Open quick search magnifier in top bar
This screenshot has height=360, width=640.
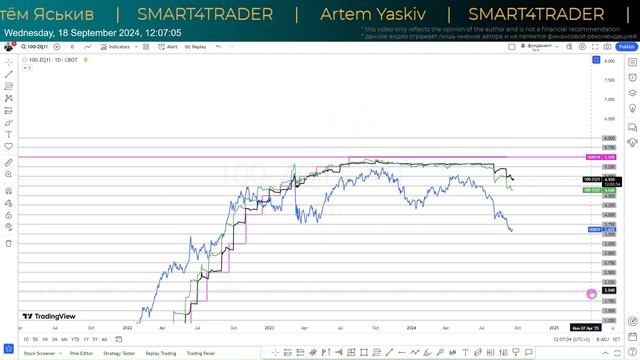(x=569, y=47)
